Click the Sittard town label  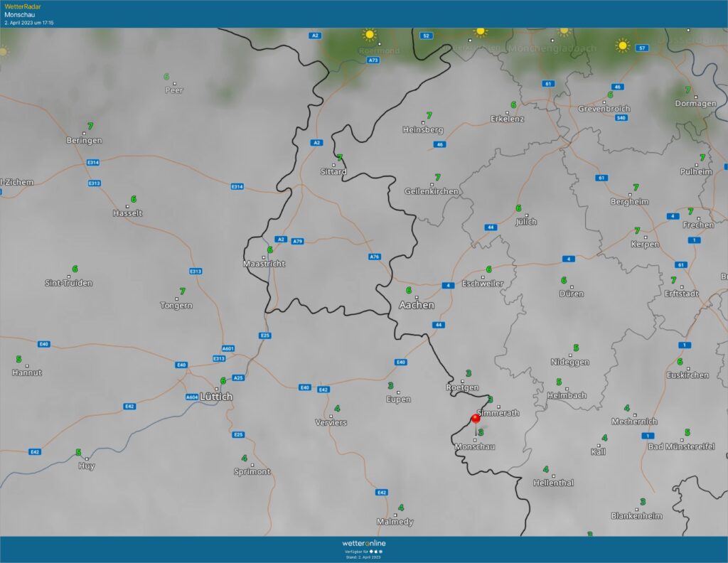click(333, 172)
